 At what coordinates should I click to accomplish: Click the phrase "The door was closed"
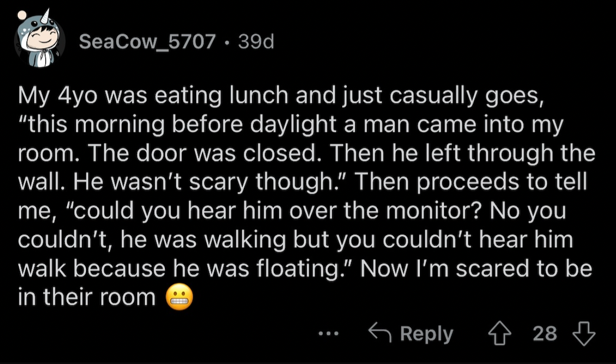(203, 153)
